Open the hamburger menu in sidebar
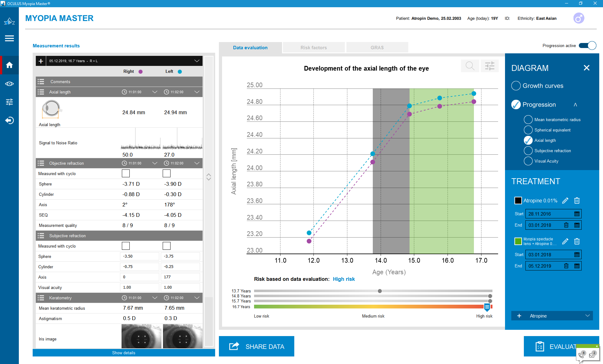 (x=9, y=38)
